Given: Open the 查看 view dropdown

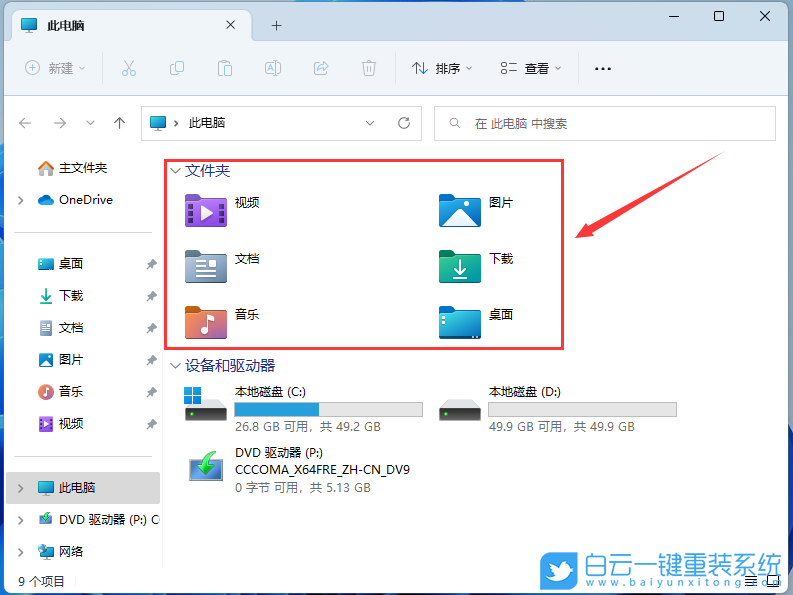Looking at the screenshot, I should click(x=531, y=68).
